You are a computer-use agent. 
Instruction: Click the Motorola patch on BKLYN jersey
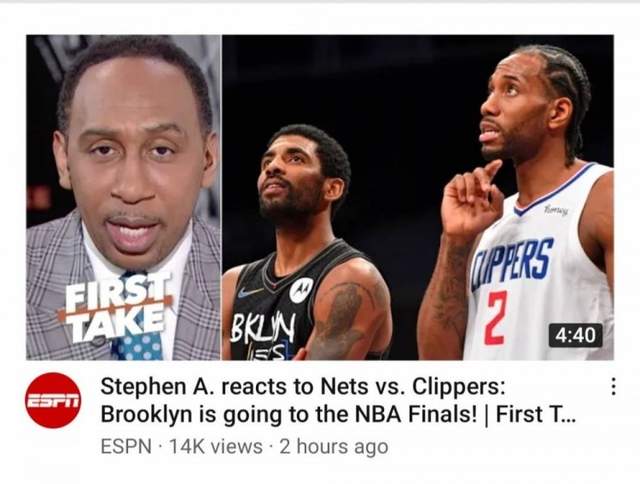pyautogui.click(x=301, y=290)
